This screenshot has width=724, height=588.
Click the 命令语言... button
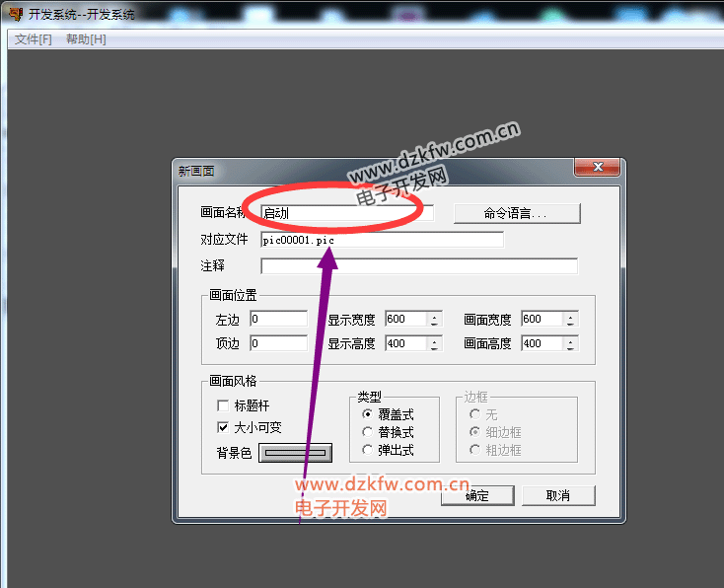tap(517, 213)
